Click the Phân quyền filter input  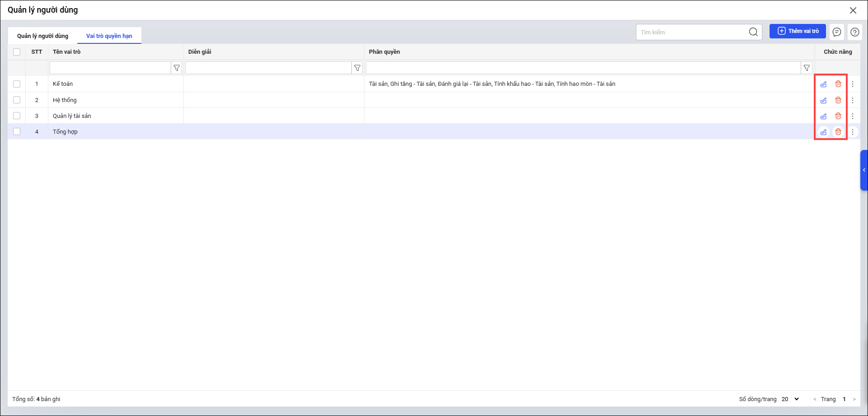pos(583,68)
